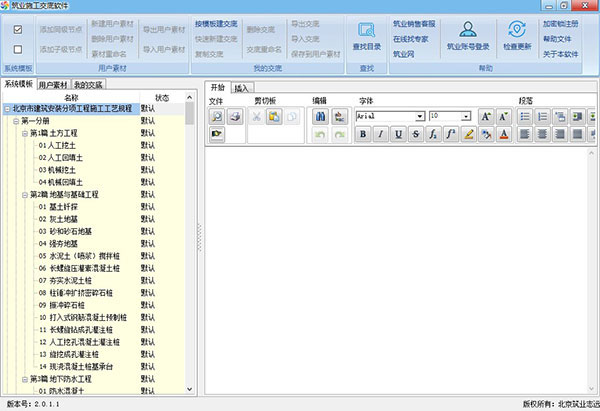
Task: Open 帮助文件 link
Action: (x=558, y=37)
